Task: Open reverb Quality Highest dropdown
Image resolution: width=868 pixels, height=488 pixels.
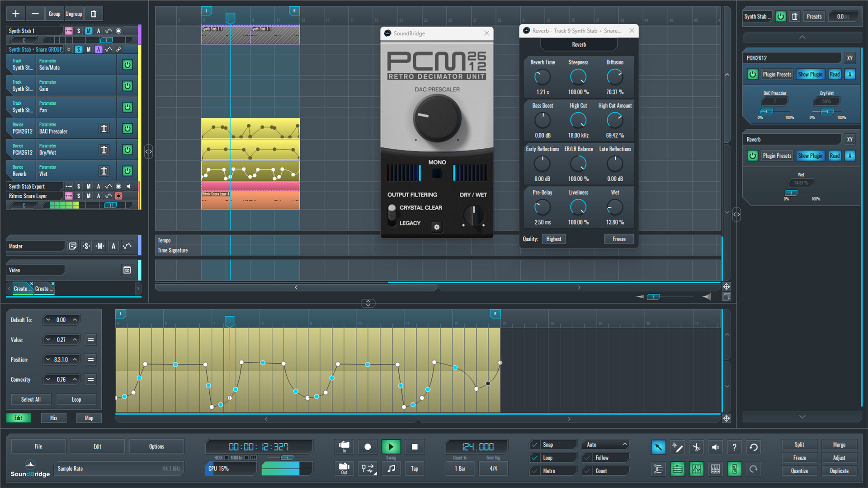Action: [553, 239]
